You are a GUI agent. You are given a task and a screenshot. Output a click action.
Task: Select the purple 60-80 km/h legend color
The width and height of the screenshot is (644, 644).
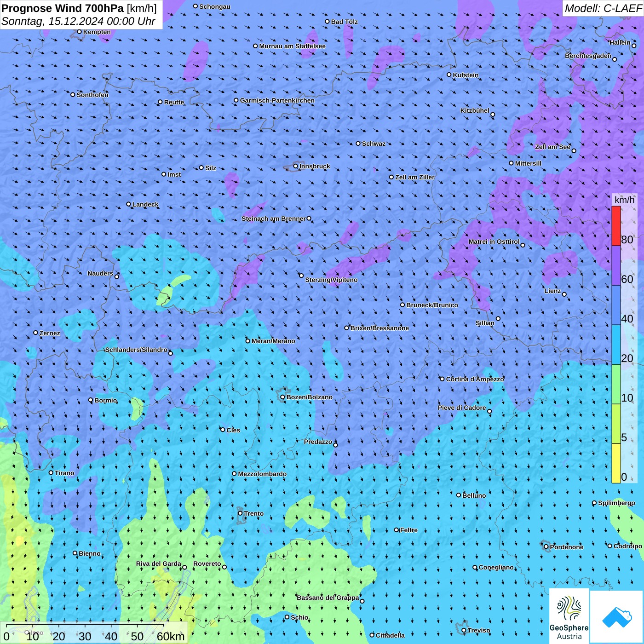coord(616,266)
